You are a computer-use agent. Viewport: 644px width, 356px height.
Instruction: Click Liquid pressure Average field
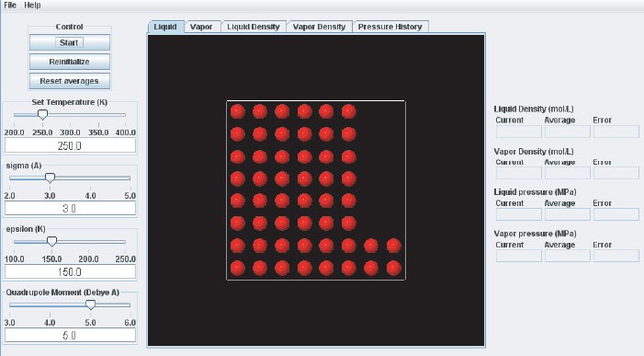click(x=567, y=214)
